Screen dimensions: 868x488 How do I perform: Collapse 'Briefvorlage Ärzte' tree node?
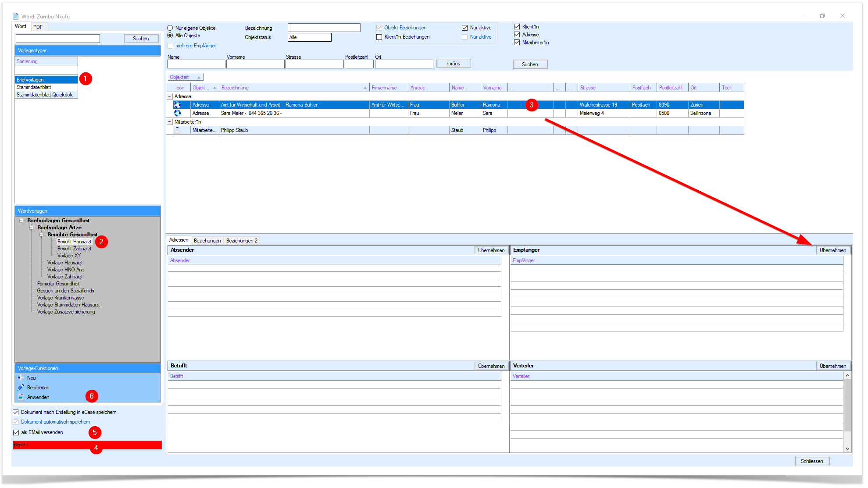(31, 228)
